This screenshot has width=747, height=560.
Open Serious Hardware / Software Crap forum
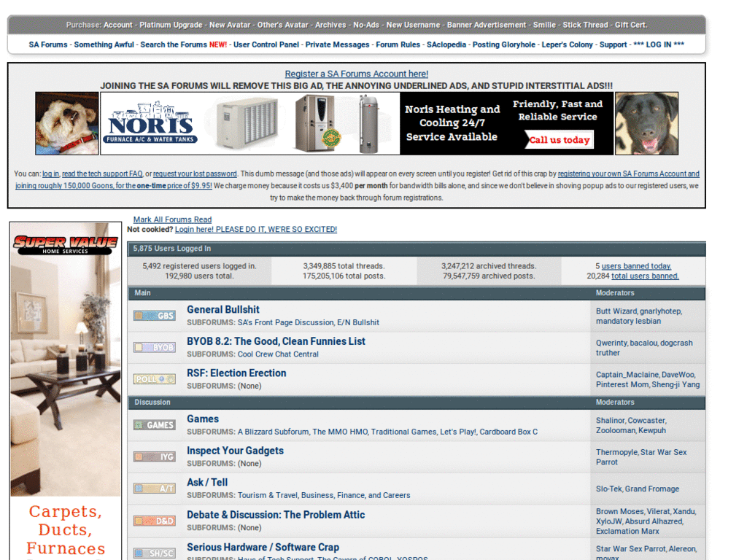point(263,547)
